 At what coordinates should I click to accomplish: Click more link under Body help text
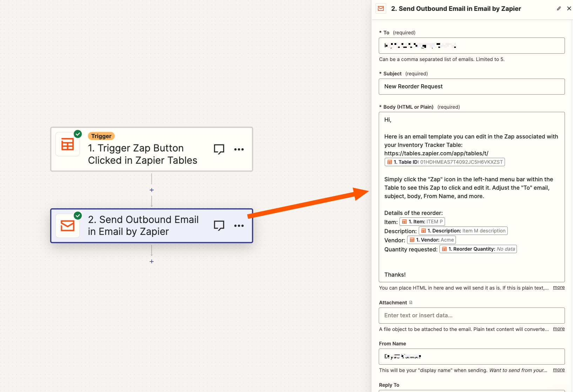tap(559, 288)
